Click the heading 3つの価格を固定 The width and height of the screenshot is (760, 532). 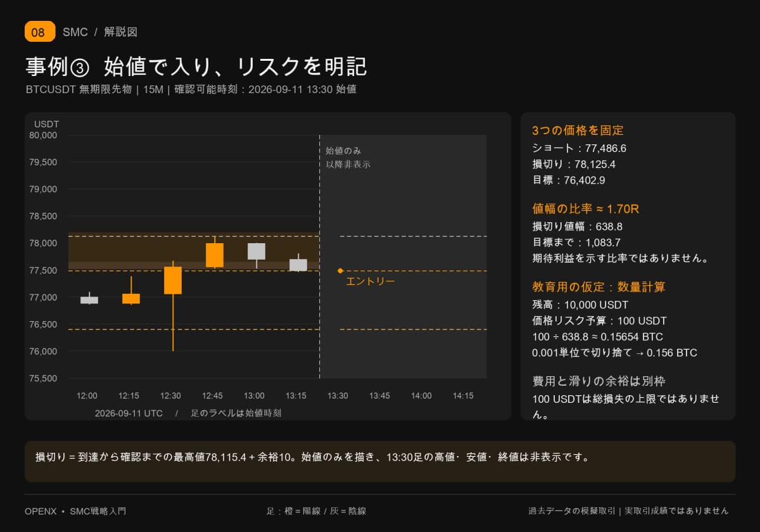(578, 130)
